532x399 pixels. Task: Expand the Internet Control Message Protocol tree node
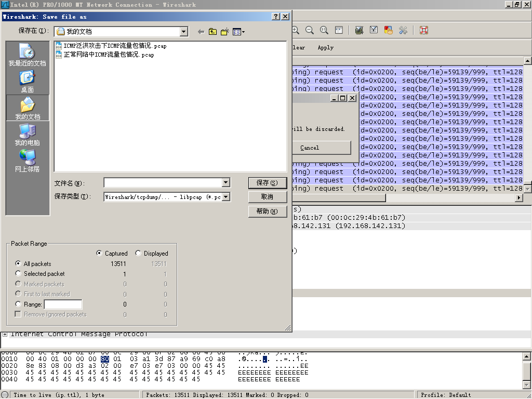point(5,335)
